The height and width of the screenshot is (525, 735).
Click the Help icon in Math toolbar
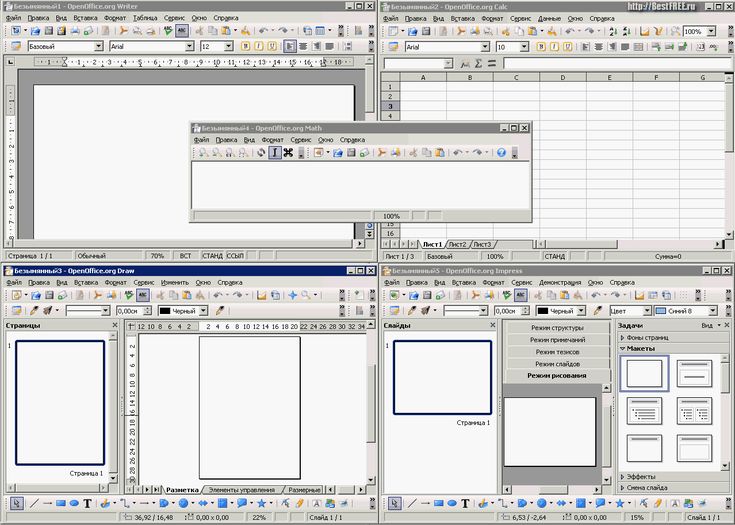pos(502,152)
